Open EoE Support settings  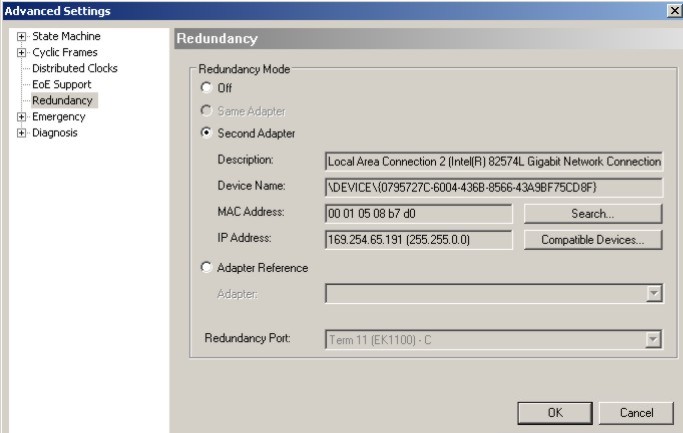62,85
